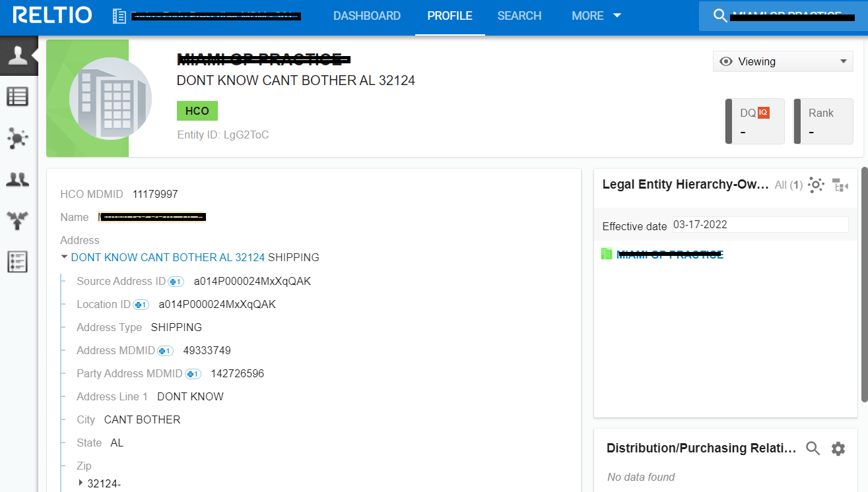Click the +1 badge beside Source Address ID
Image resolution: width=868 pixels, height=492 pixels.
pos(176,282)
